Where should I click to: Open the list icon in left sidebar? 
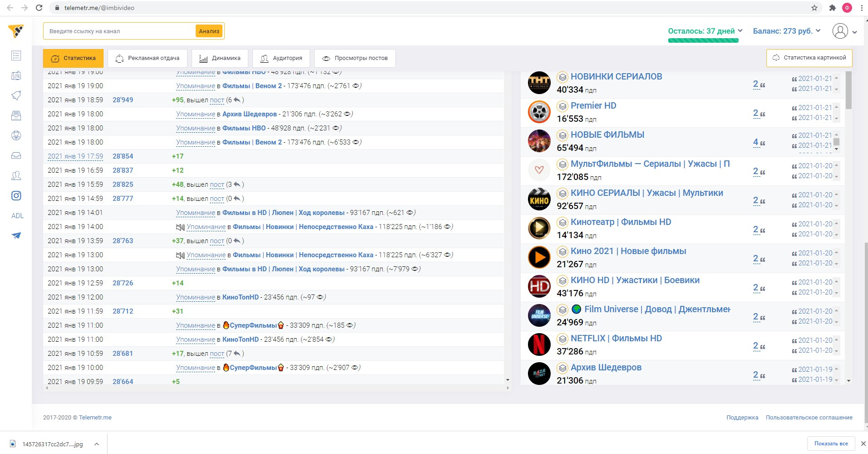click(x=16, y=55)
